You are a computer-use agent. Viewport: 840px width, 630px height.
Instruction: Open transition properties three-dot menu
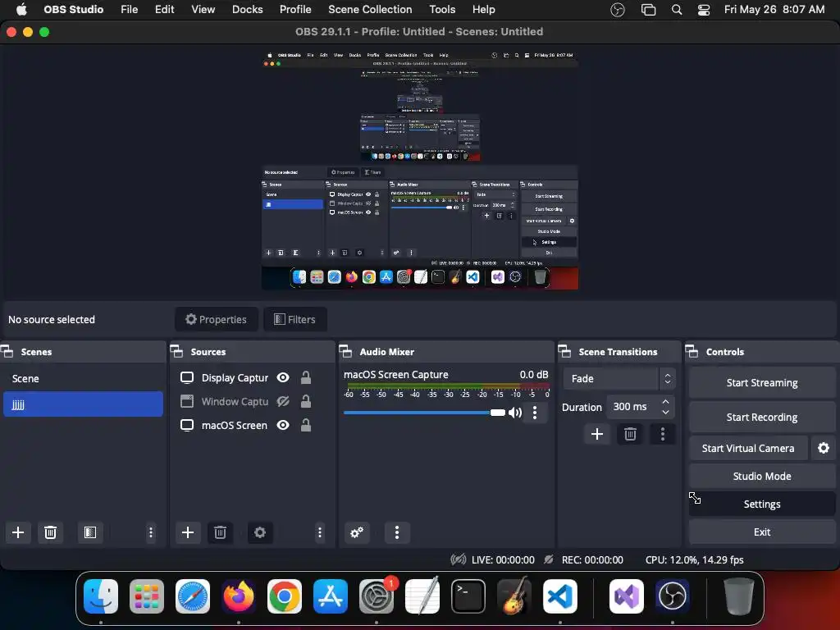click(663, 434)
